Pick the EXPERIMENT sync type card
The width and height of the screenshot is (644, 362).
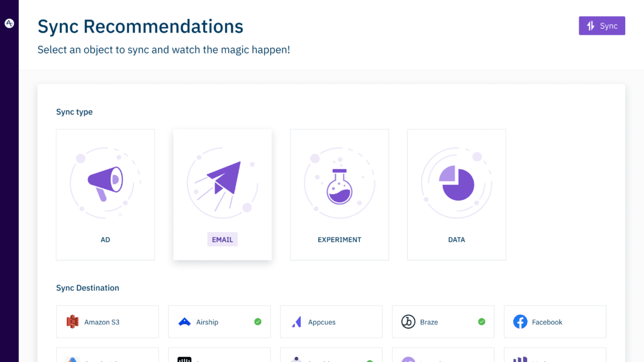pos(340,195)
